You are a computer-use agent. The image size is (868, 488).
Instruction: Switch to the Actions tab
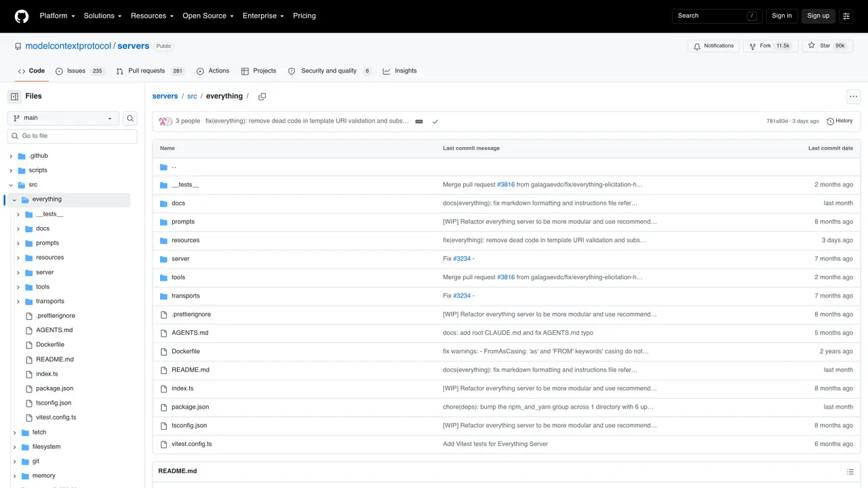[x=213, y=71]
